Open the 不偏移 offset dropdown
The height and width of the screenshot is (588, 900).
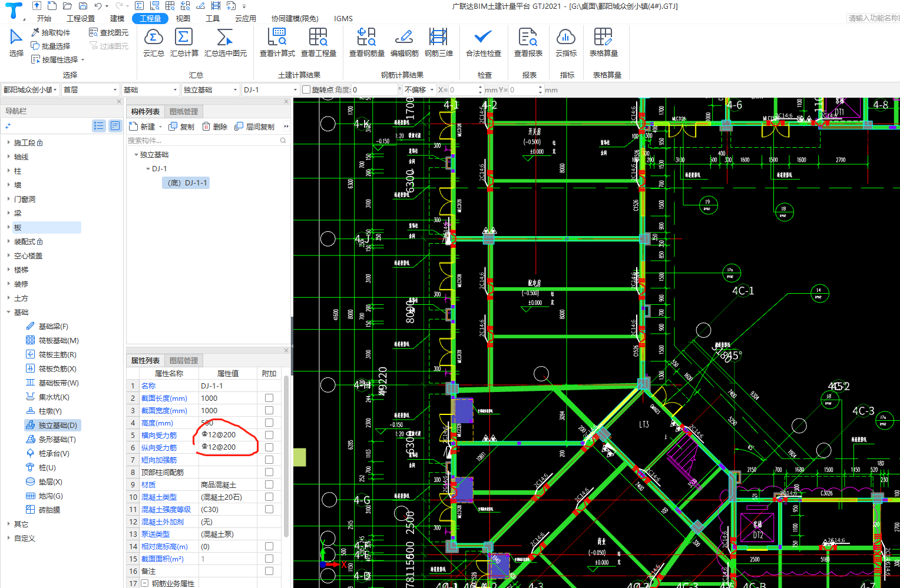(x=419, y=89)
